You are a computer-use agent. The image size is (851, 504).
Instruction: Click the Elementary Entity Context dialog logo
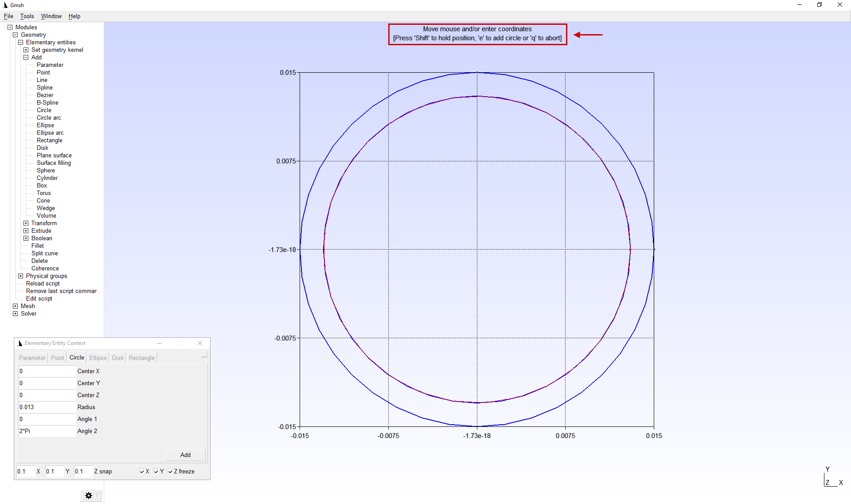pyautogui.click(x=20, y=343)
